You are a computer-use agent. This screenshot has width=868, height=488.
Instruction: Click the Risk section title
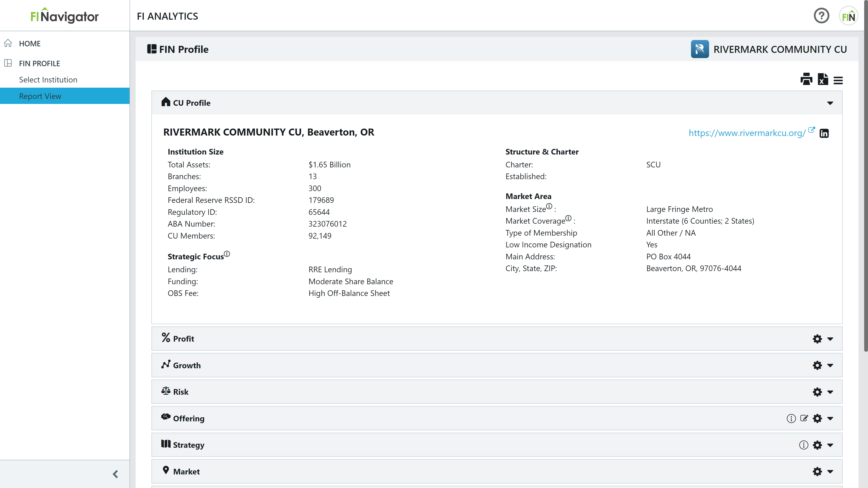point(181,392)
